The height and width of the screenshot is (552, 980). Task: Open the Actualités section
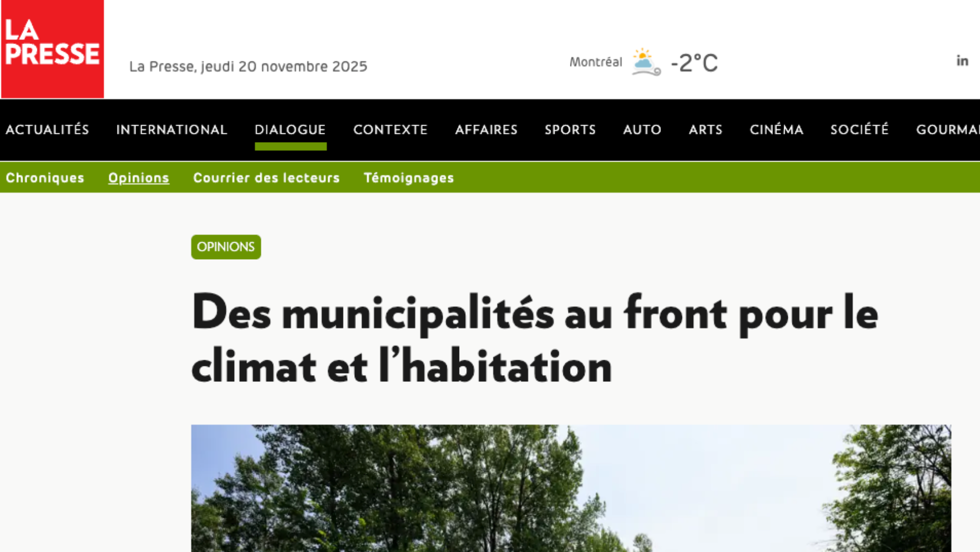48,129
